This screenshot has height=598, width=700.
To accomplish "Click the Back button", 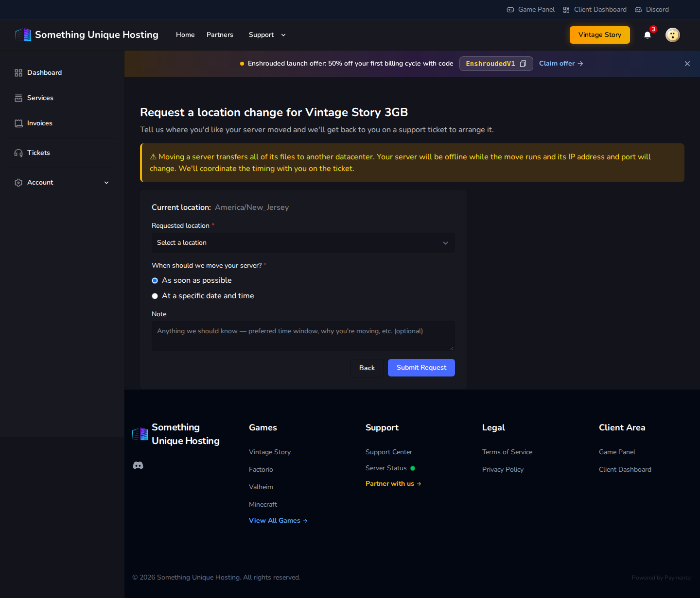I will click(367, 368).
